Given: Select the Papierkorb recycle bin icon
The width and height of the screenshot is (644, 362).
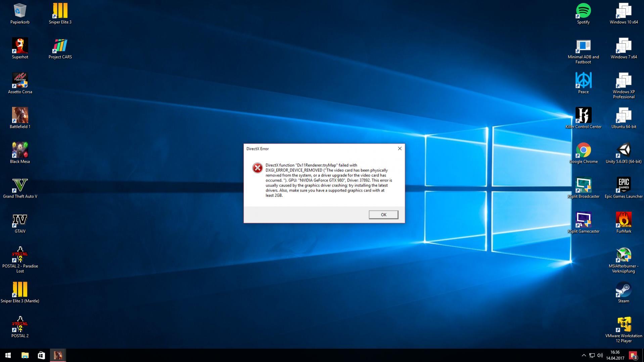Looking at the screenshot, I should [20, 13].
